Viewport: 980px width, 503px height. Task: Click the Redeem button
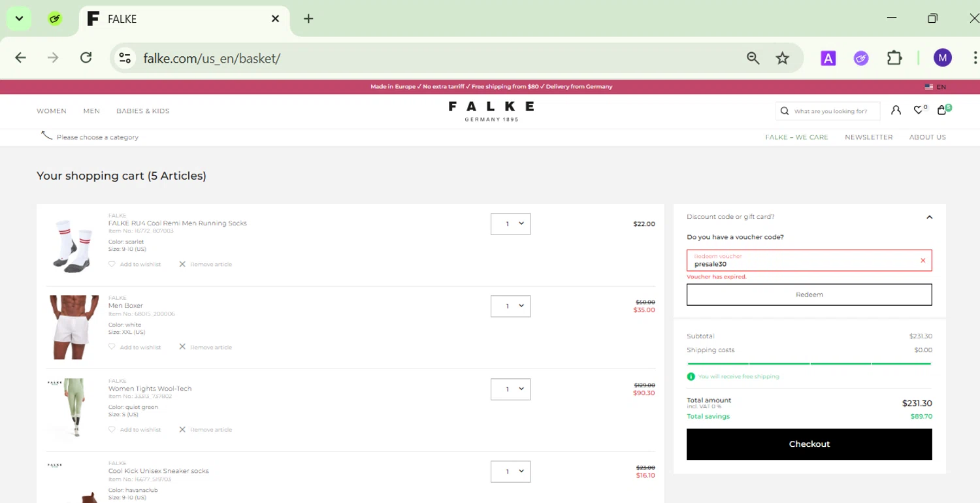coord(809,295)
